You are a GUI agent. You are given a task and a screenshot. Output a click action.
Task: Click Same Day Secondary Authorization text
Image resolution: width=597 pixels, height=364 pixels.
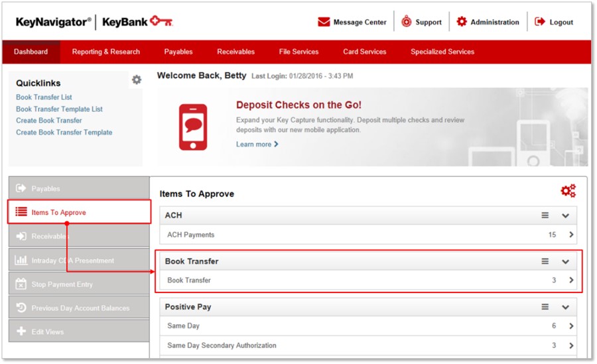pyautogui.click(x=222, y=345)
